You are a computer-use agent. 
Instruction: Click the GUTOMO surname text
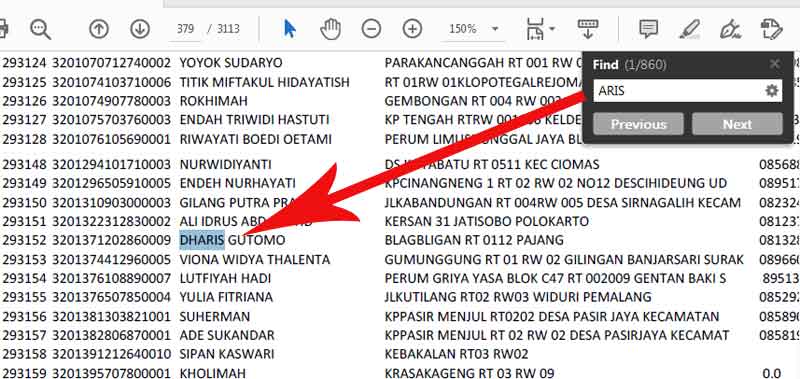[257, 240]
